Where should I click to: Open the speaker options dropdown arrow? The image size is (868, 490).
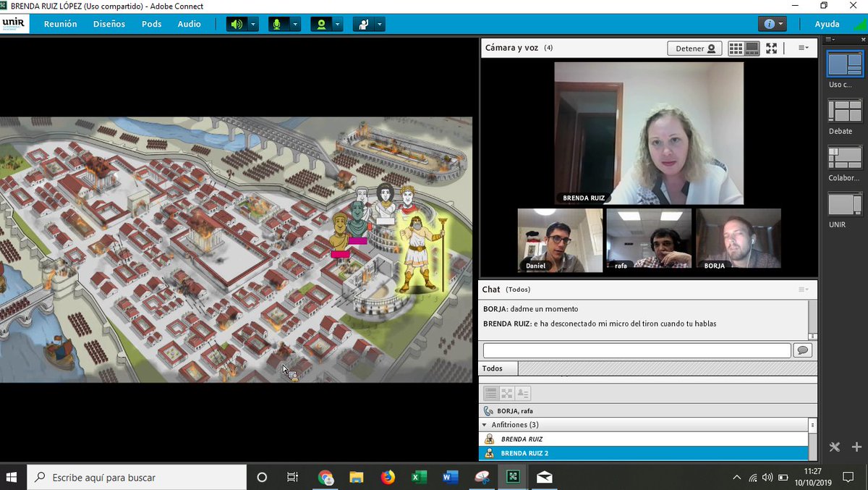click(x=252, y=24)
